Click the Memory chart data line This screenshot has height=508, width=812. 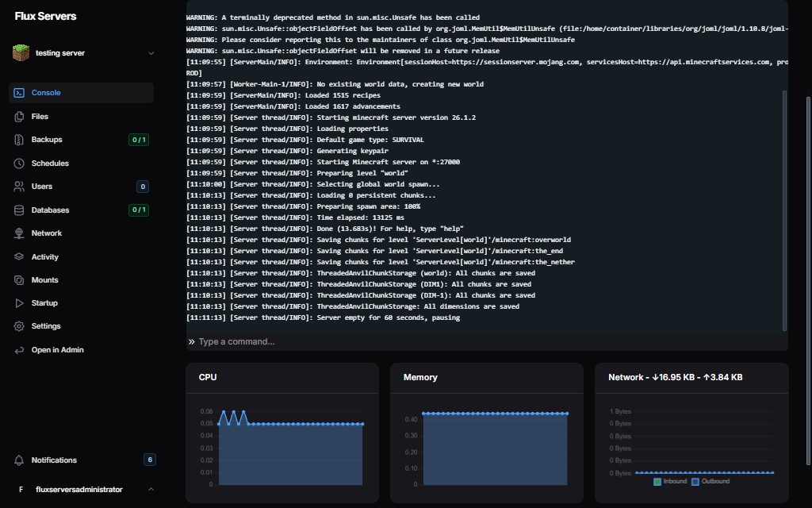pos(495,414)
